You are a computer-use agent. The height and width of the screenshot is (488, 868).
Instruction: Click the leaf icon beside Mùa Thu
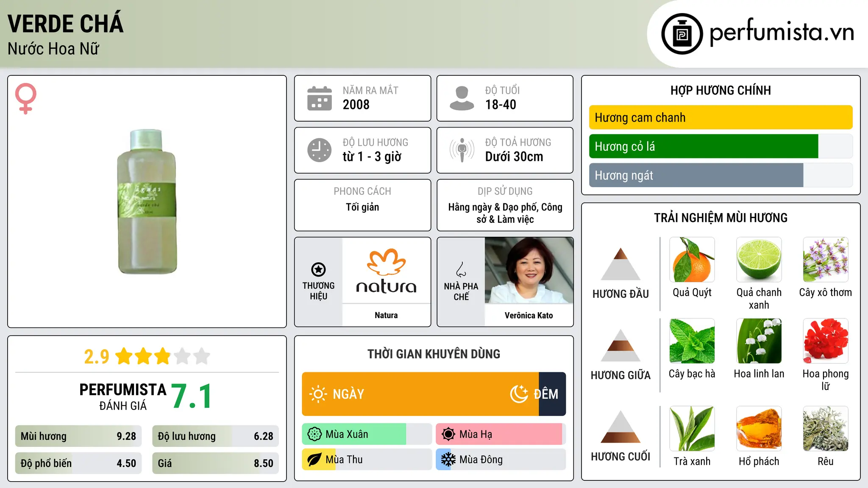[314, 460]
